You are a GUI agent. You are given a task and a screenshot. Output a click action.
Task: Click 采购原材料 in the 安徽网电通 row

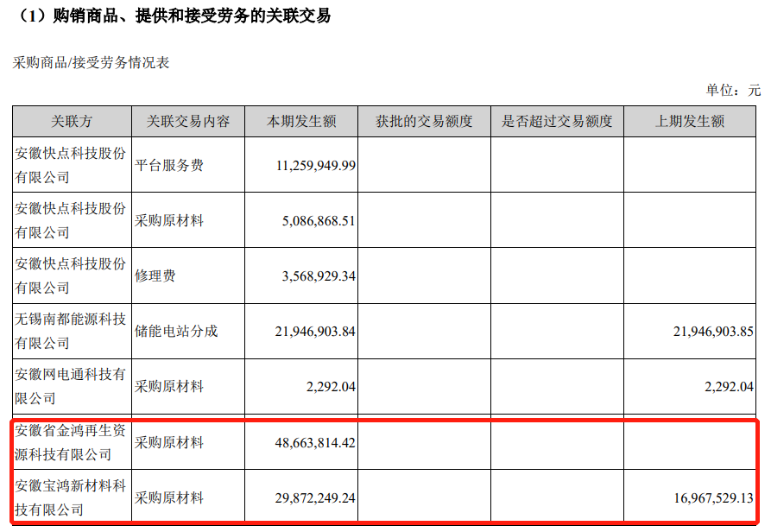point(168,386)
